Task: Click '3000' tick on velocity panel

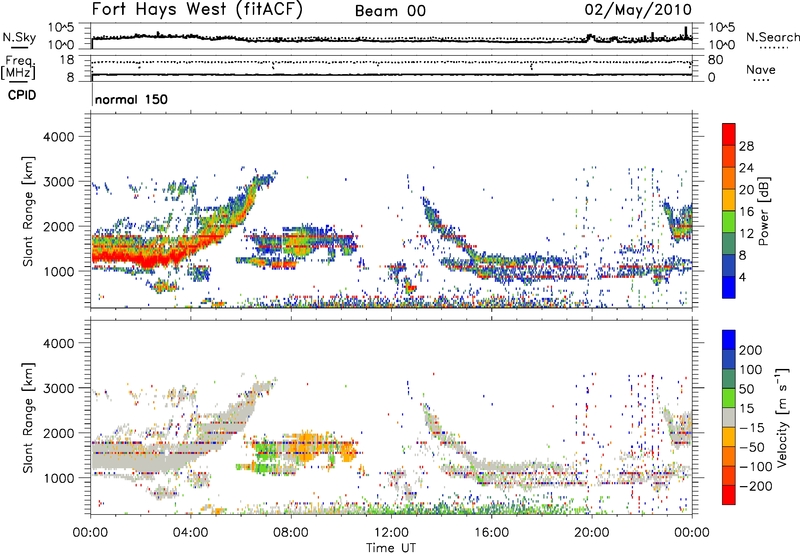Action: 58,388
